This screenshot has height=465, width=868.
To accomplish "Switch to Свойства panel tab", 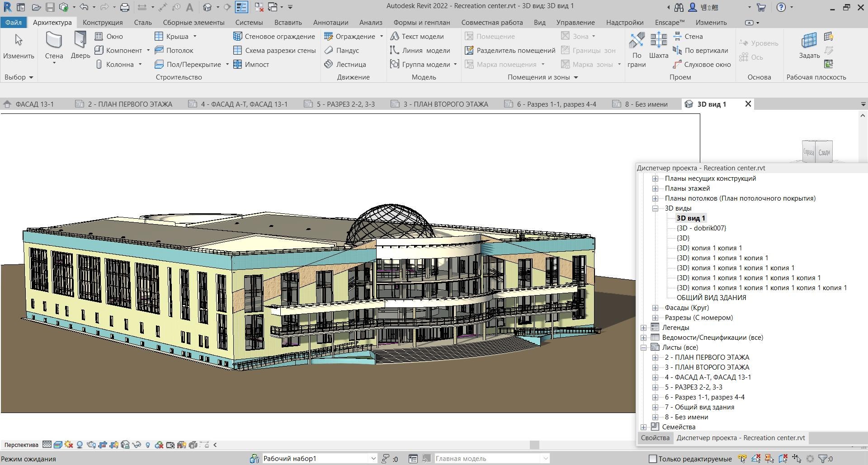I will [x=655, y=438].
